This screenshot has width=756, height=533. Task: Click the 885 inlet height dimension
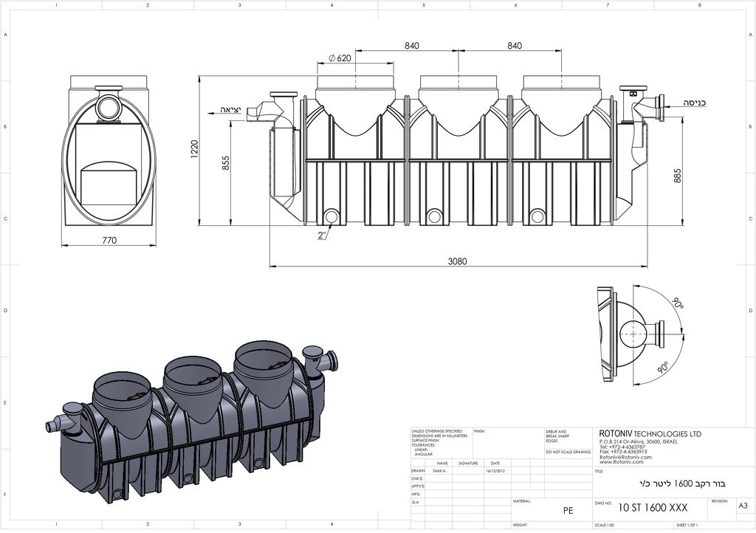pyautogui.click(x=678, y=176)
